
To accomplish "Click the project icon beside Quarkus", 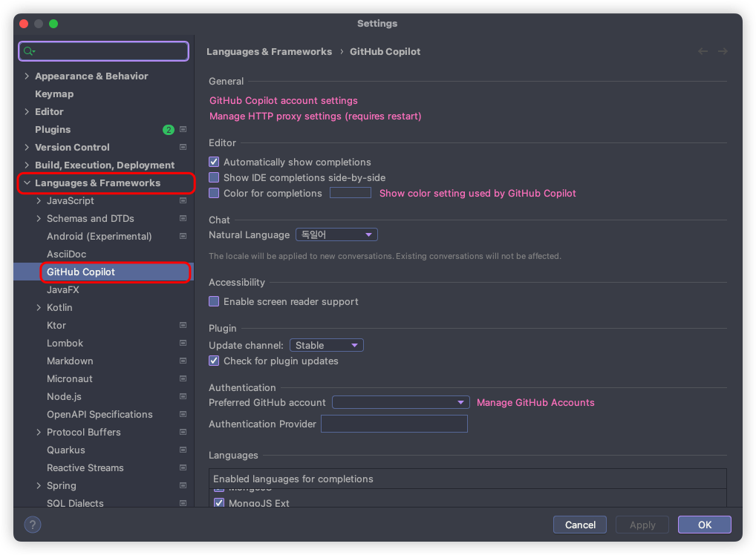I will pyautogui.click(x=183, y=450).
